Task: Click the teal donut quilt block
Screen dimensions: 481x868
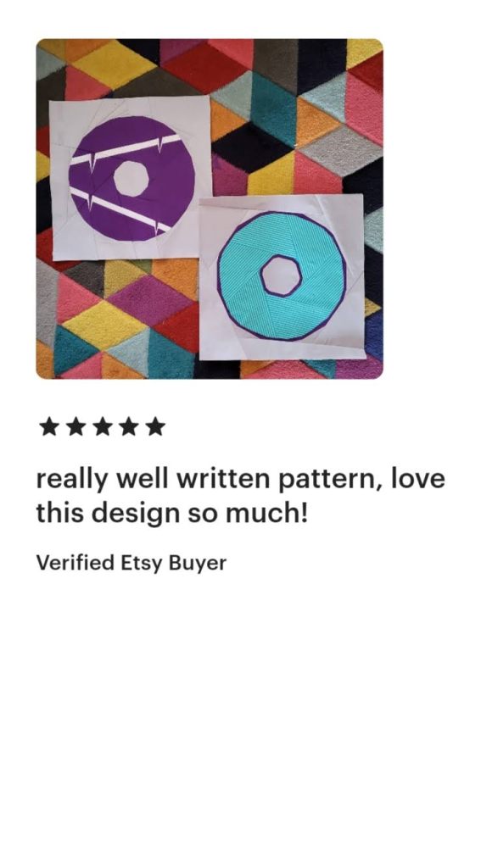Action: point(282,275)
